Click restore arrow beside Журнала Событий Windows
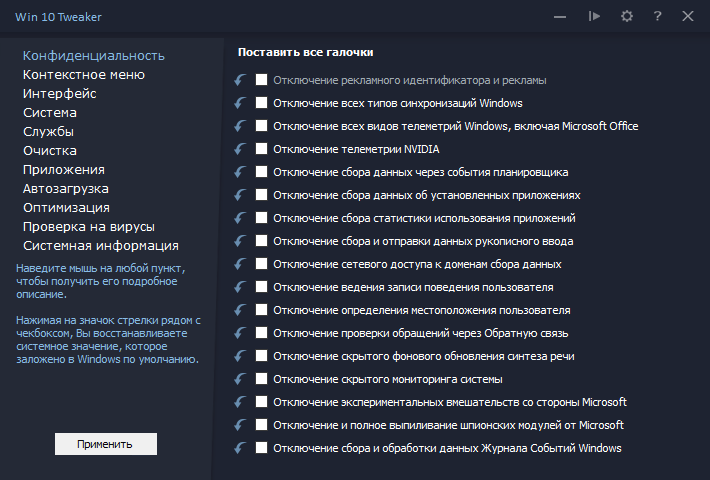This screenshot has height=480, width=710. (240, 448)
